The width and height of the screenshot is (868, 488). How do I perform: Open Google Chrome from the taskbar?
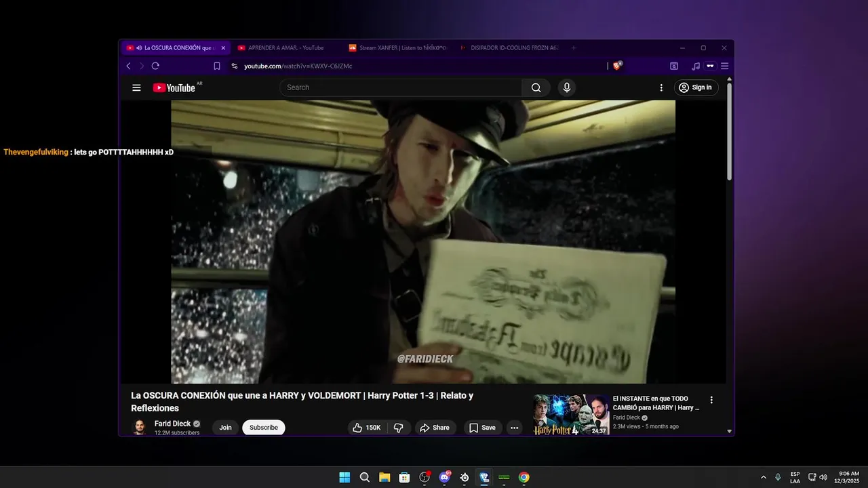[x=524, y=477]
